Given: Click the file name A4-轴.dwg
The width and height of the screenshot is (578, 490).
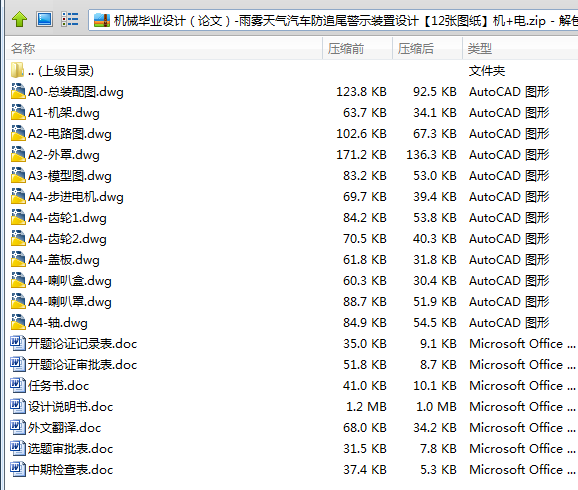Looking at the screenshot, I should point(58,323).
